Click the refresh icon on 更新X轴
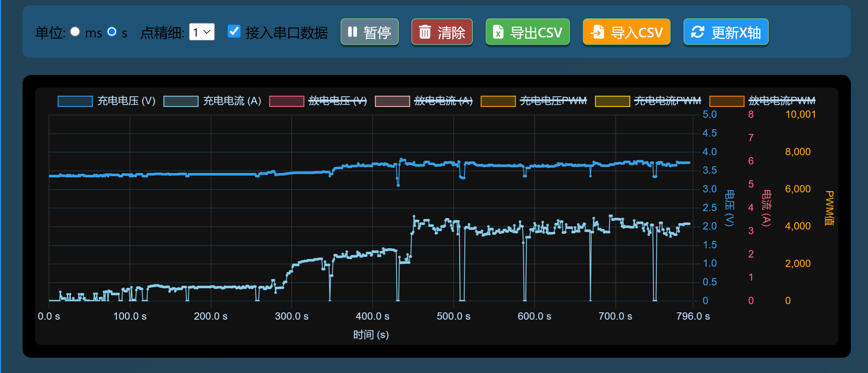This screenshot has width=868, height=373. pyautogui.click(x=698, y=32)
